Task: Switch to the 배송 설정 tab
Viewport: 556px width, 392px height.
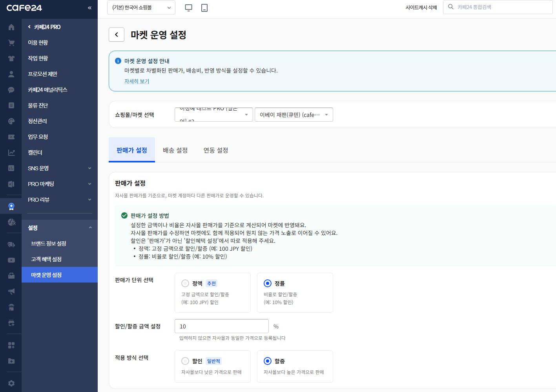Action: pyautogui.click(x=175, y=150)
